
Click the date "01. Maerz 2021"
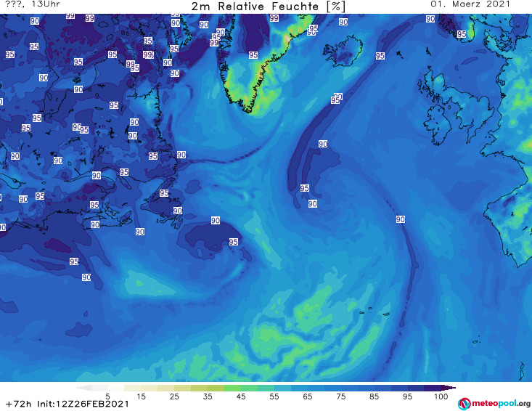point(470,4)
